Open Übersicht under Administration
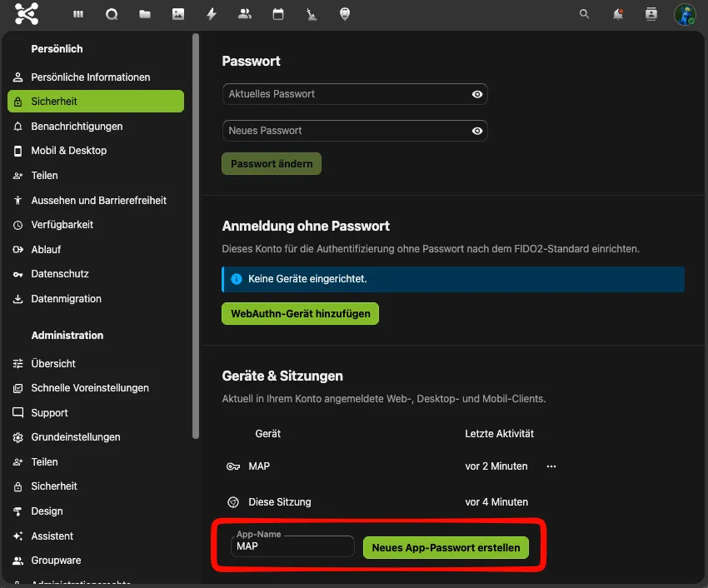The width and height of the screenshot is (708, 588). 96,364
